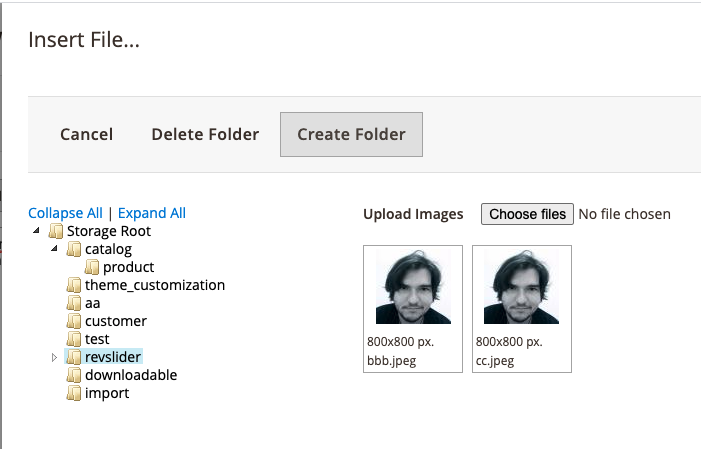The width and height of the screenshot is (701, 449).
Task: Click the Collapse All link
Action: [x=65, y=213]
